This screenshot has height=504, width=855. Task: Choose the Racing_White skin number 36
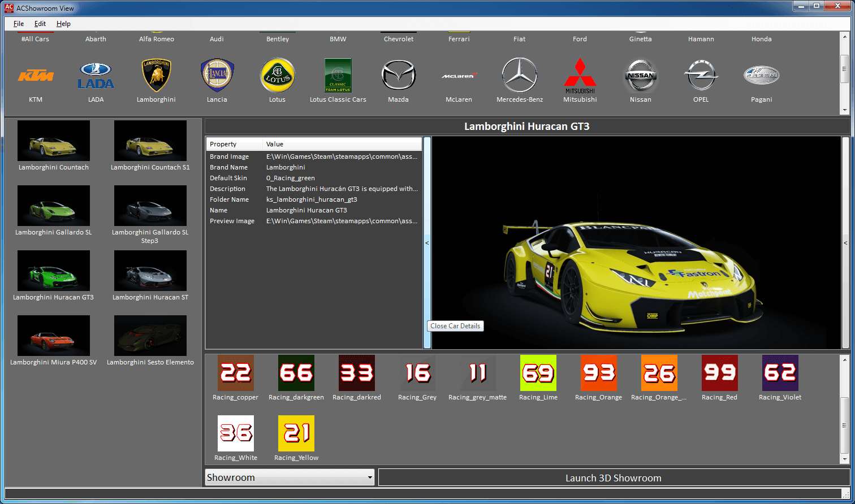[236, 433]
